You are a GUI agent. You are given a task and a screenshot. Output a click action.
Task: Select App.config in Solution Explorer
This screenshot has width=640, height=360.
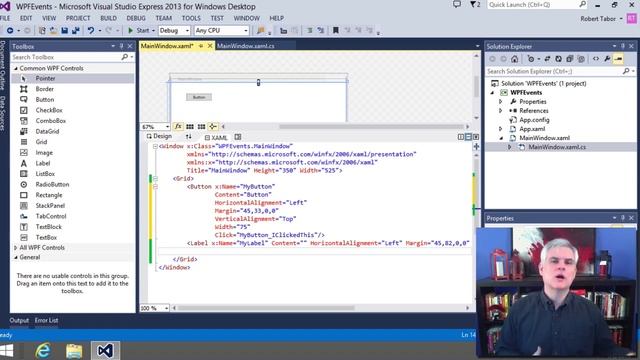click(x=534, y=120)
